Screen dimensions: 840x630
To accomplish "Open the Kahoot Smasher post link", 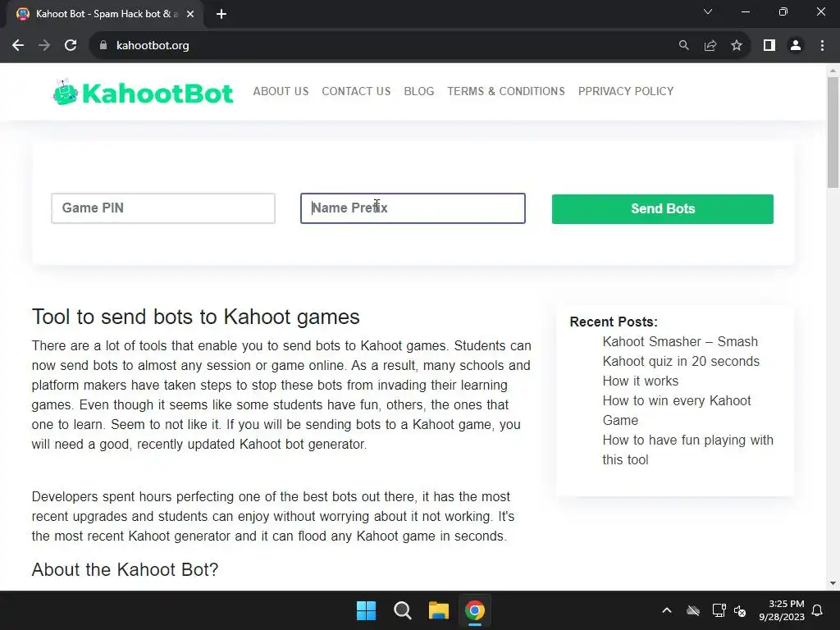I will [680, 351].
